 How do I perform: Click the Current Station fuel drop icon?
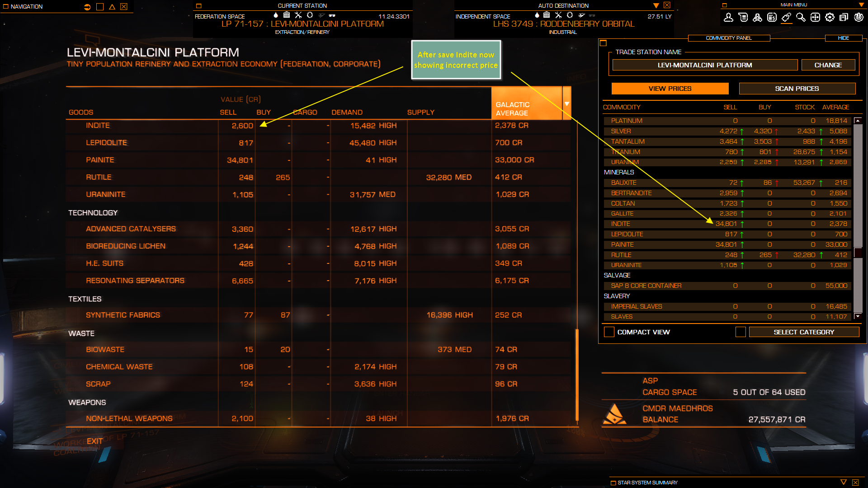[x=276, y=15]
